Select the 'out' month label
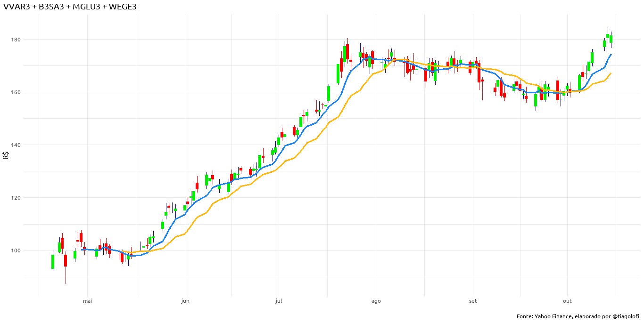 point(567,301)
